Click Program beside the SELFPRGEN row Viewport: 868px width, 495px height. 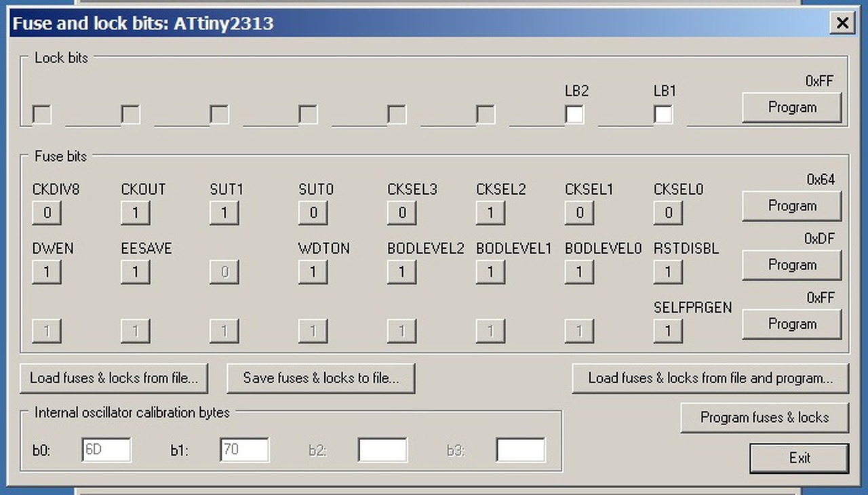pyautogui.click(x=792, y=324)
